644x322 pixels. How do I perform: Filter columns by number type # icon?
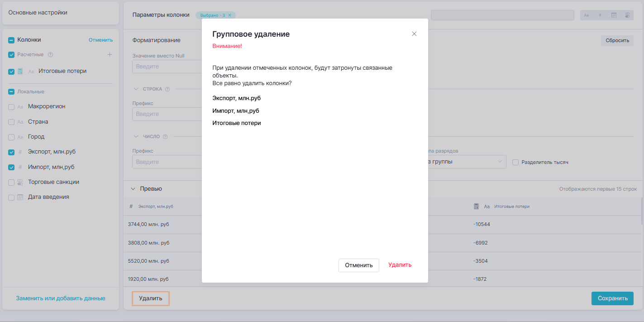point(600,15)
